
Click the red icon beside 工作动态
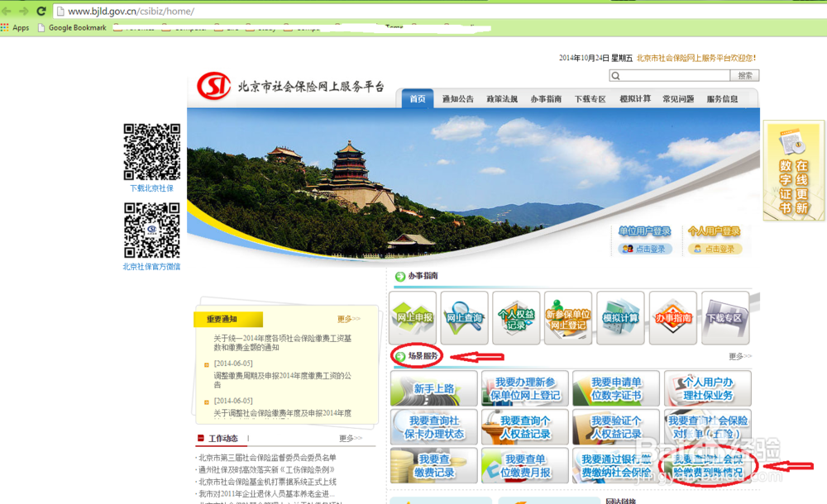(x=200, y=438)
